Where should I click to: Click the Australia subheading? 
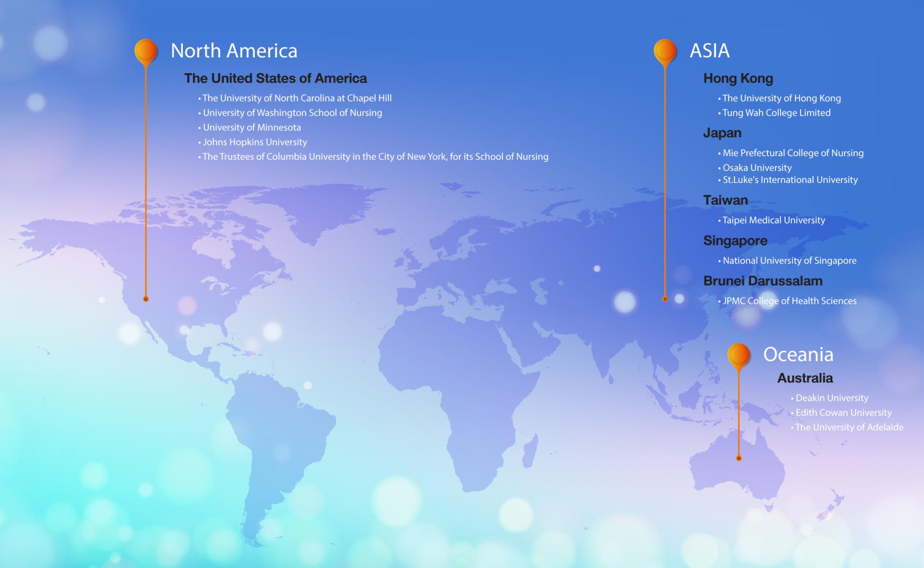[x=805, y=378]
